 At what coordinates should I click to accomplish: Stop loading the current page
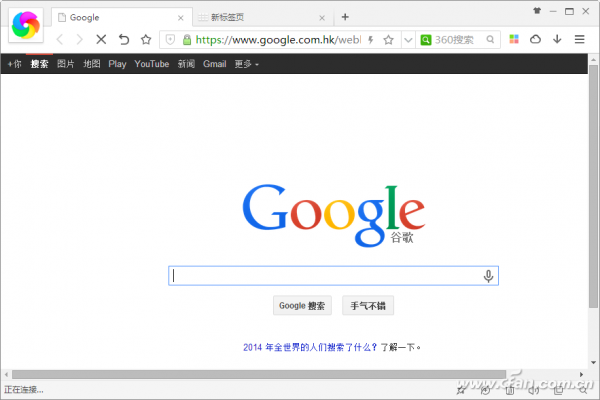(x=101, y=39)
